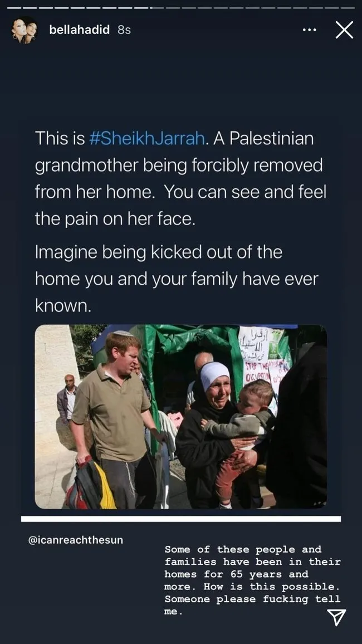
Task: Tap the 'Imagine being kicked out' tweet paragraph
Action: pos(177,279)
